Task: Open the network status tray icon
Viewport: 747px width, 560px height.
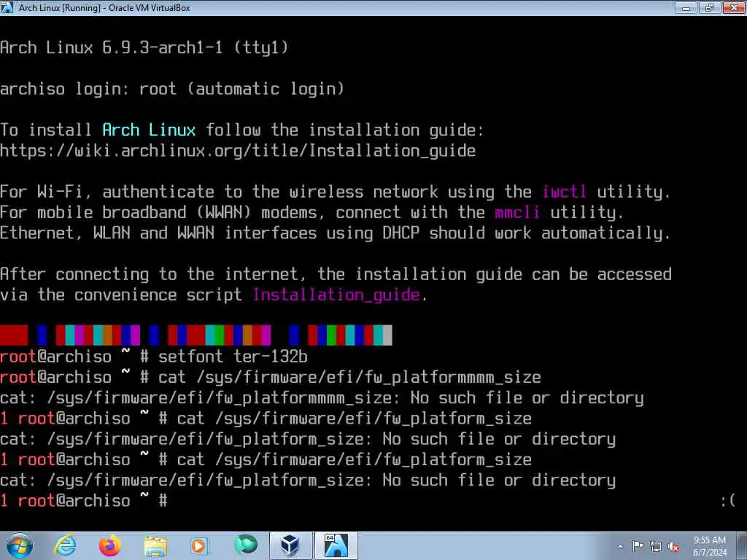Action: [x=656, y=547]
